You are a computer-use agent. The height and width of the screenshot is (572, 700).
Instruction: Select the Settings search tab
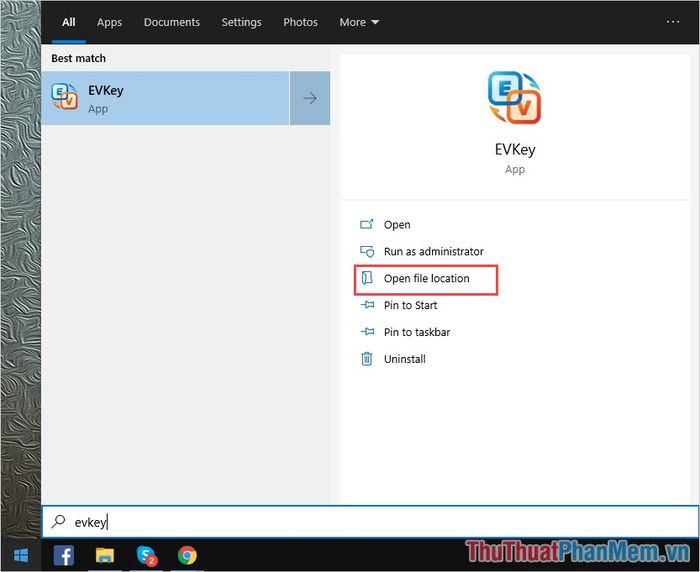tap(241, 22)
